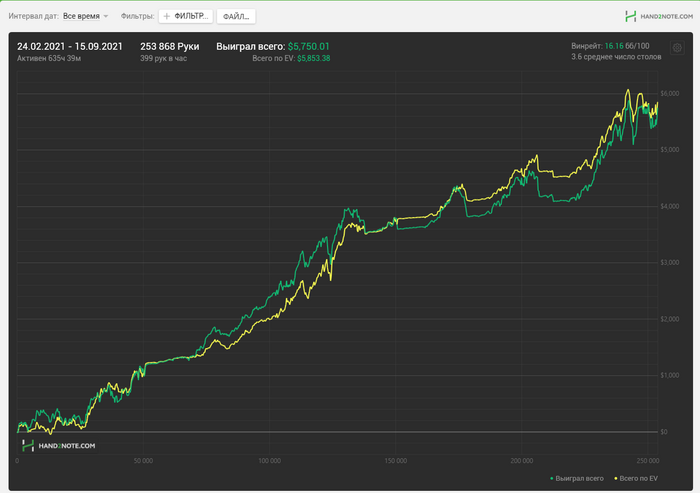The width and height of the screenshot is (700, 493).
Task: Click the "253 868 Руки" hands count
Action: click(x=170, y=46)
